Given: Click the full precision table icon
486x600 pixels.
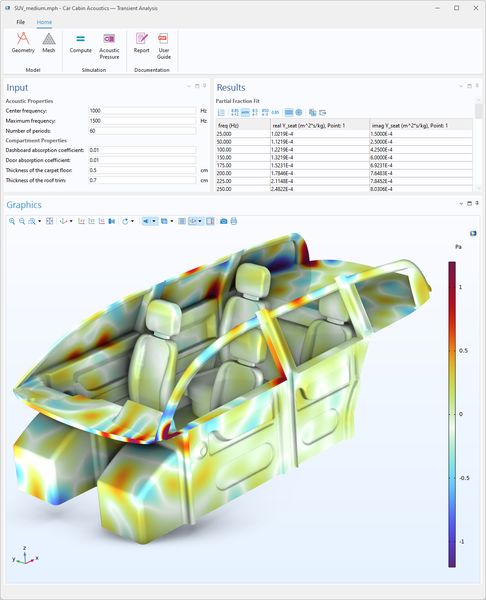Looking at the screenshot, I should click(235, 112).
